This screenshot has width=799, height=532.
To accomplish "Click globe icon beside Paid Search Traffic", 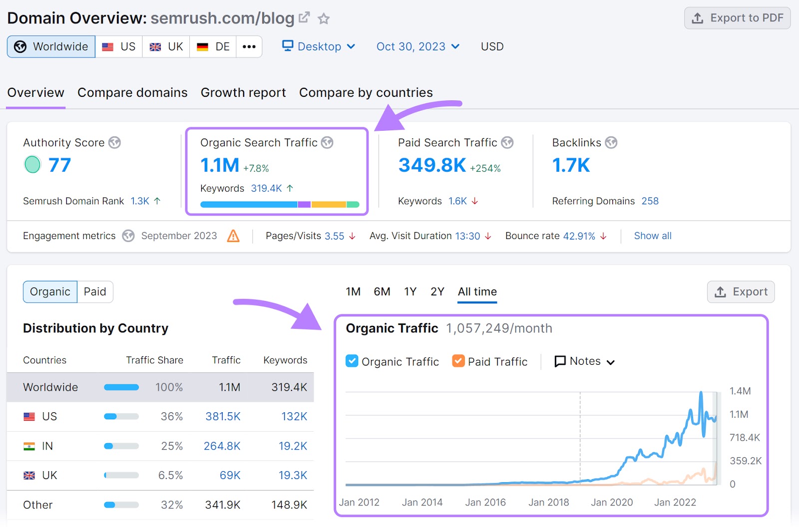I will [507, 143].
